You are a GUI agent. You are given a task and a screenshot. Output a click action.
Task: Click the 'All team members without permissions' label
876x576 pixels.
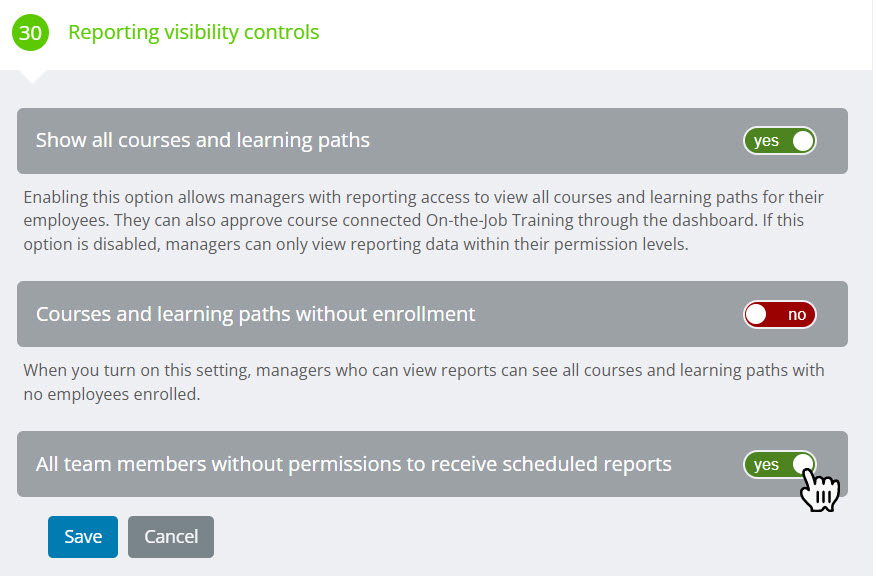click(354, 464)
